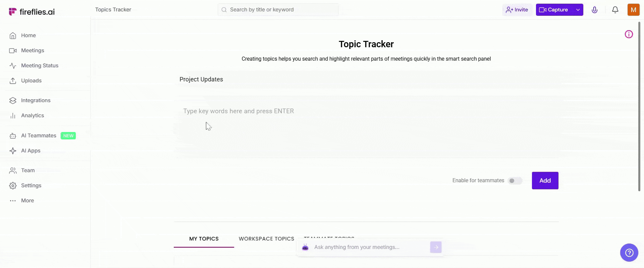Screen dimensions: 644x268
Task: Open the help question mark button
Action: [629, 252]
